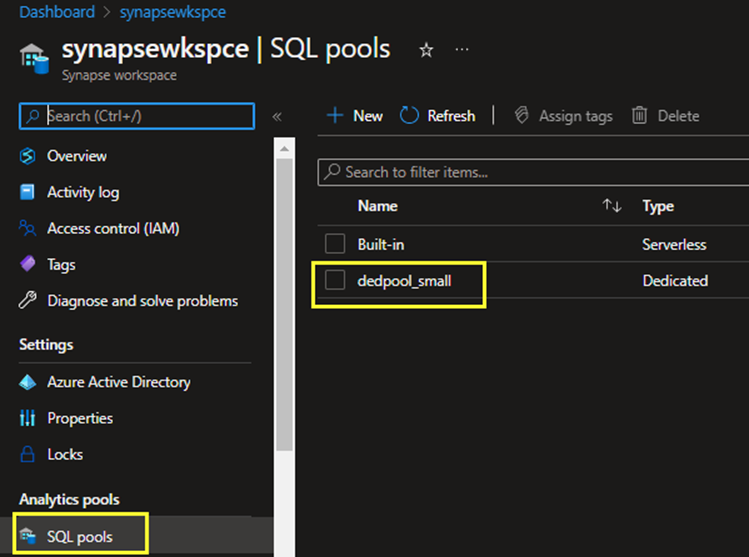Open Properties settings

(x=80, y=418)
